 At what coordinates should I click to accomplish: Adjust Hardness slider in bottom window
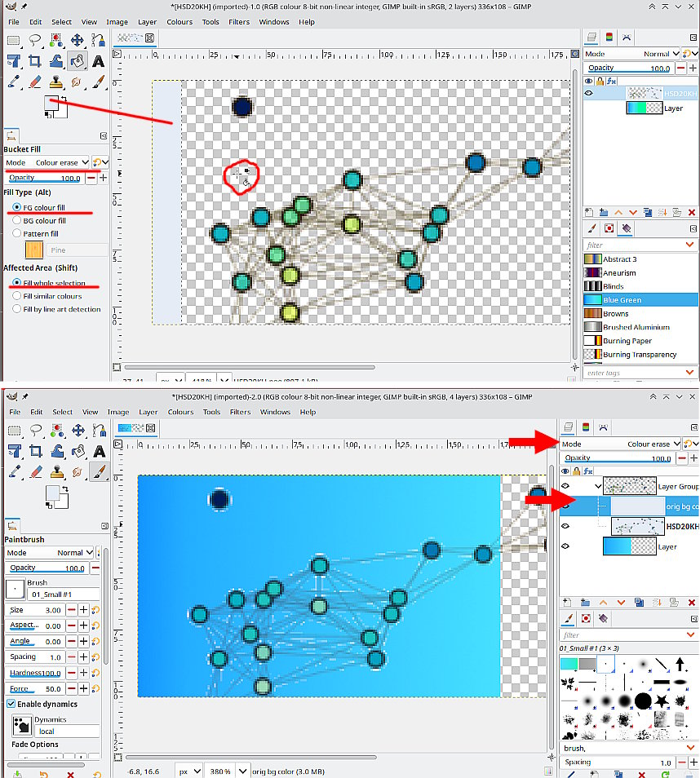pyautogui.click(x=35, y=673)
